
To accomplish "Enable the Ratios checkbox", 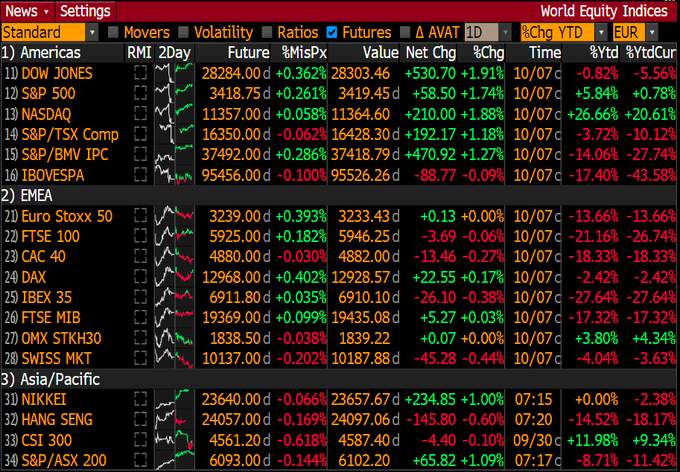I will click(x=267, y=33).
